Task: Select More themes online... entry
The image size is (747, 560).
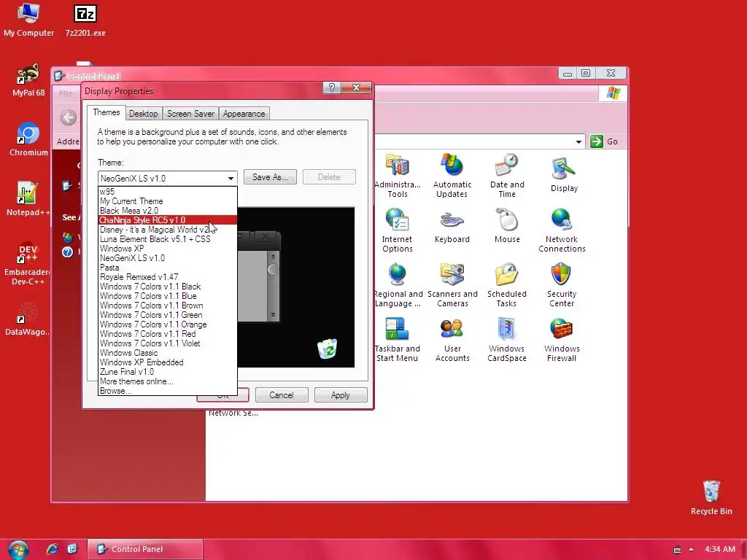Action: tap(167, 381)
